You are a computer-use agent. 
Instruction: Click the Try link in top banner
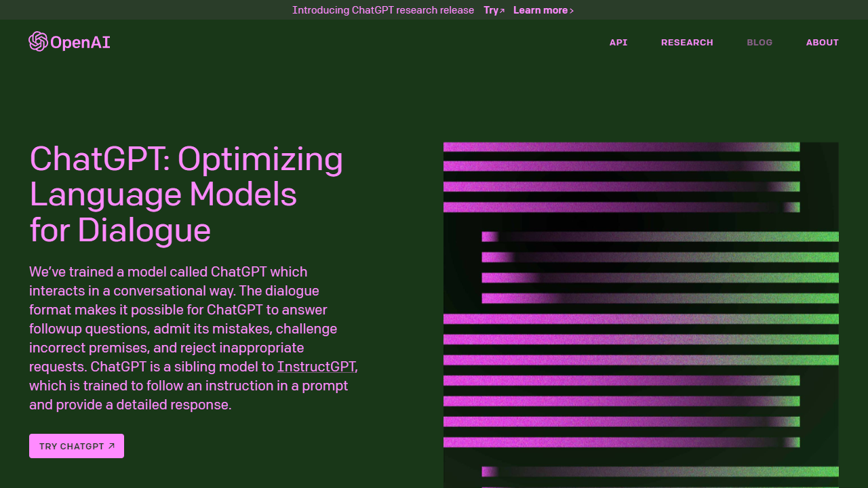[x=494, y=10]
